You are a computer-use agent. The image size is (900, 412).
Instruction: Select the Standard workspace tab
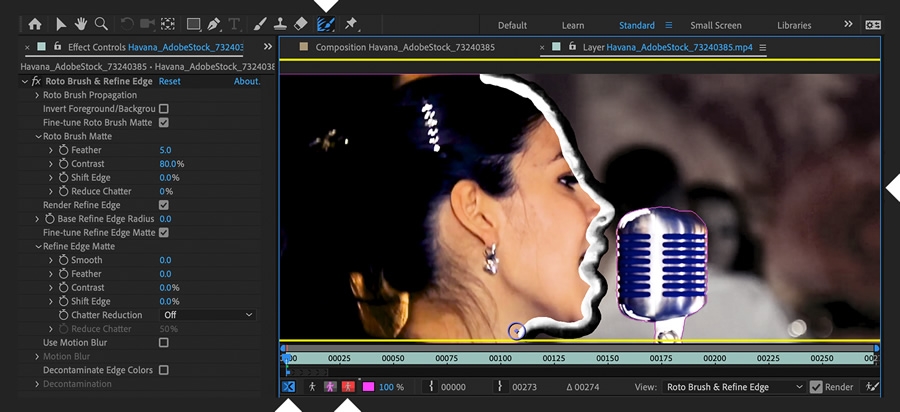637,25
